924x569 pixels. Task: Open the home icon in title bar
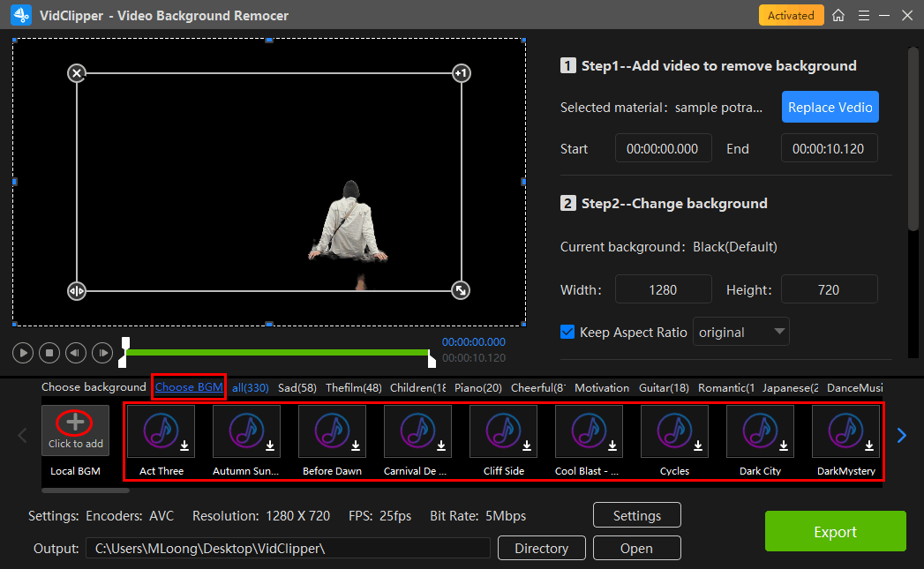tap(838, 16)
